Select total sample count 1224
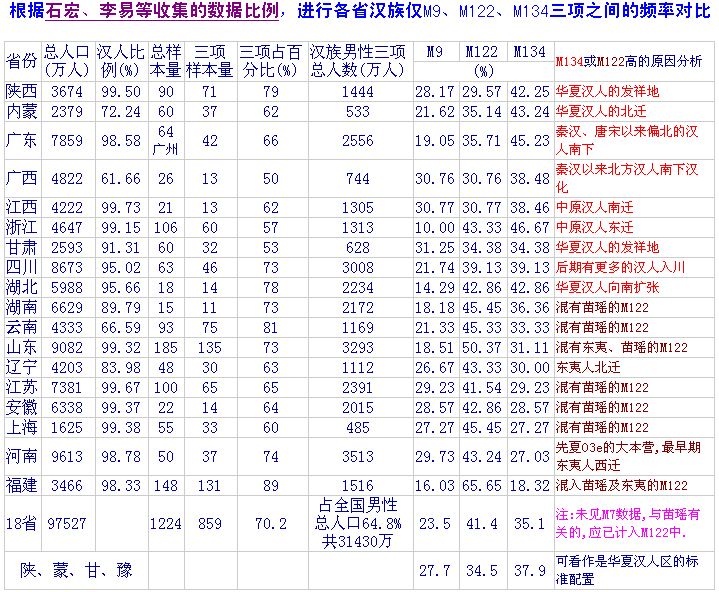This screenshot has width=719, height=592. [x=166, y=524]
